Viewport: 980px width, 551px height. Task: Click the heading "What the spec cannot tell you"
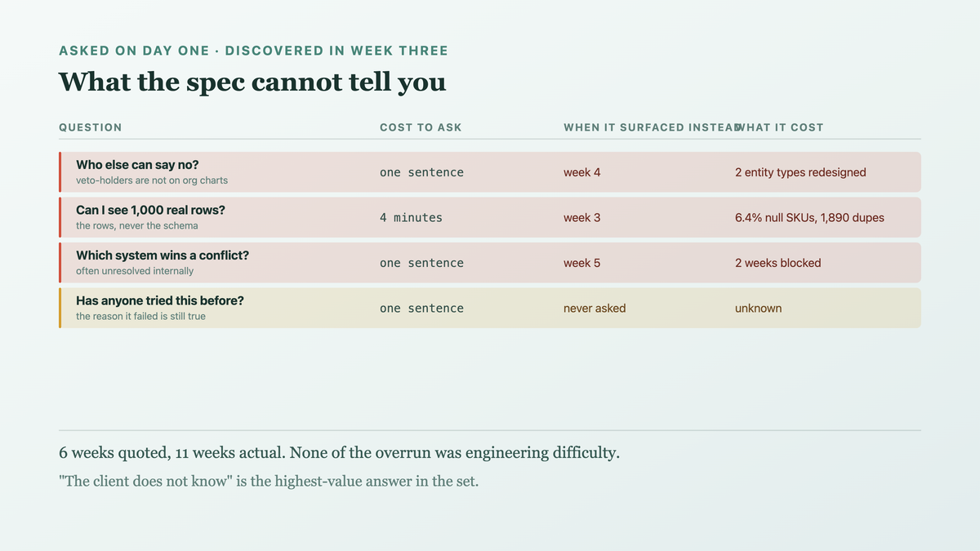[252, 82]
